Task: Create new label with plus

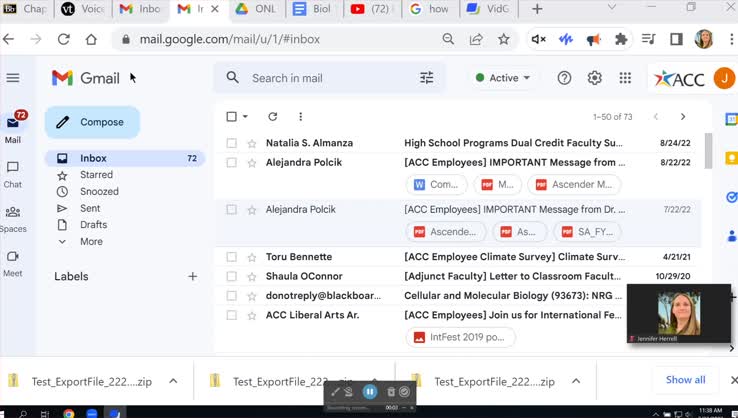Action: tap(193, 276)
